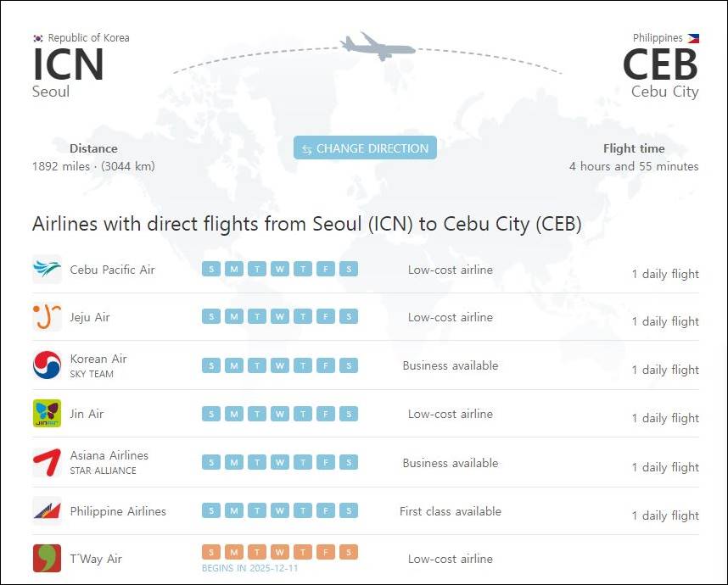Reverse route with Change Direction button
Image resolution: width=728 pixels, height=585 pixels.
[x=365, y=148]
